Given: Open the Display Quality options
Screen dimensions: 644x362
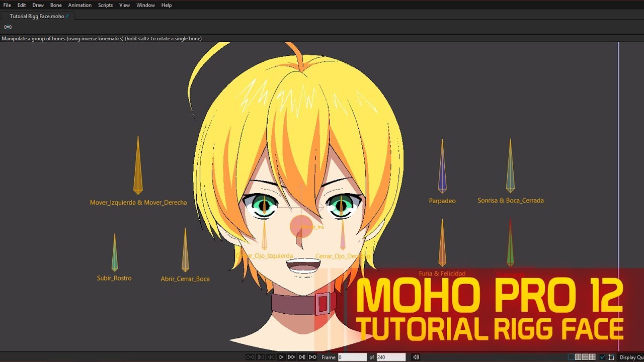Looking at the screenshot, I should tap(631, 357).
